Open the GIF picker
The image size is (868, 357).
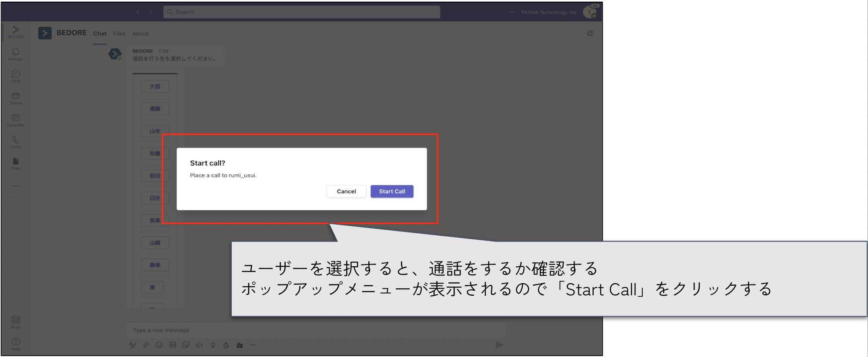pyautogui.click(x=173, y=345)
